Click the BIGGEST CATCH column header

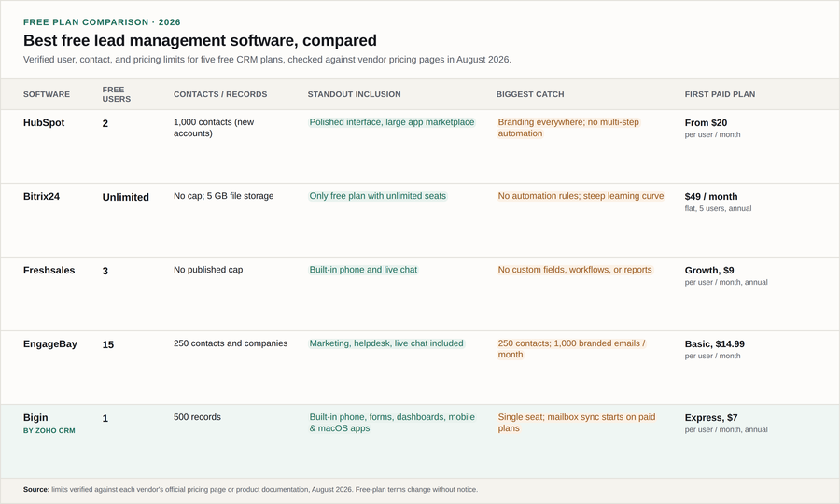(x=530, y=94)
